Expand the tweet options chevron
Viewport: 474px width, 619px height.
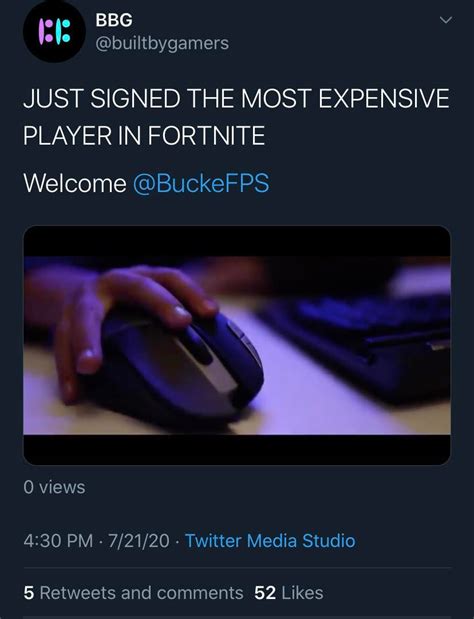click(x=446, y=20)
